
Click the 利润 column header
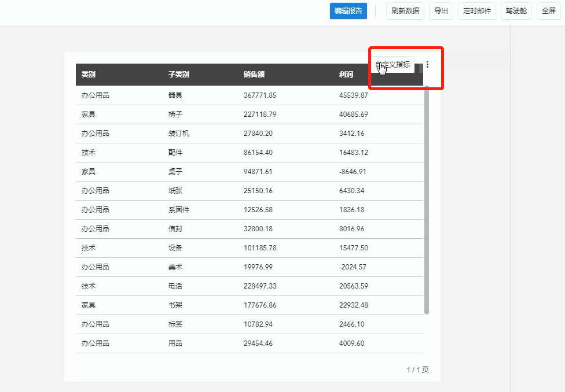tap(346, 75)
